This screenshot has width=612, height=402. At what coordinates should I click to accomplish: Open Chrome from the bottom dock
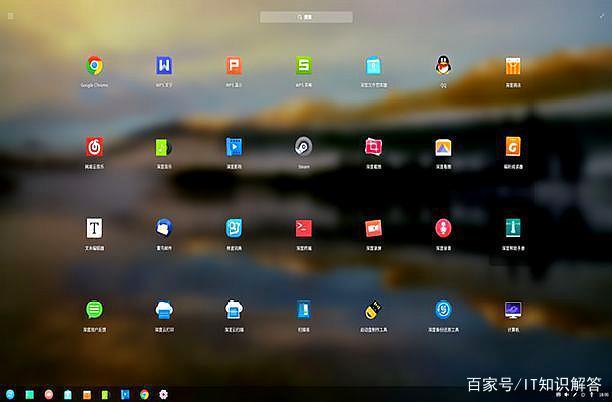pos(144,395)
